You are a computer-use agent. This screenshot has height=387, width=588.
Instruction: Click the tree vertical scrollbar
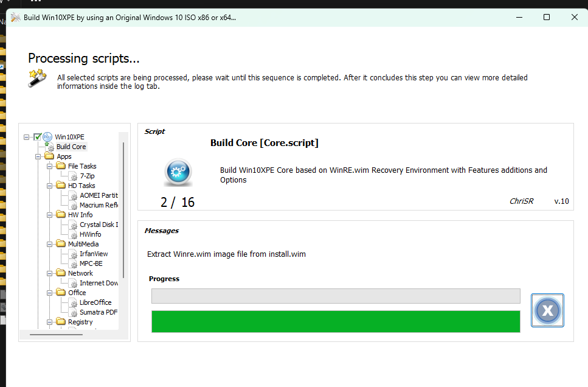pos(123,210)
